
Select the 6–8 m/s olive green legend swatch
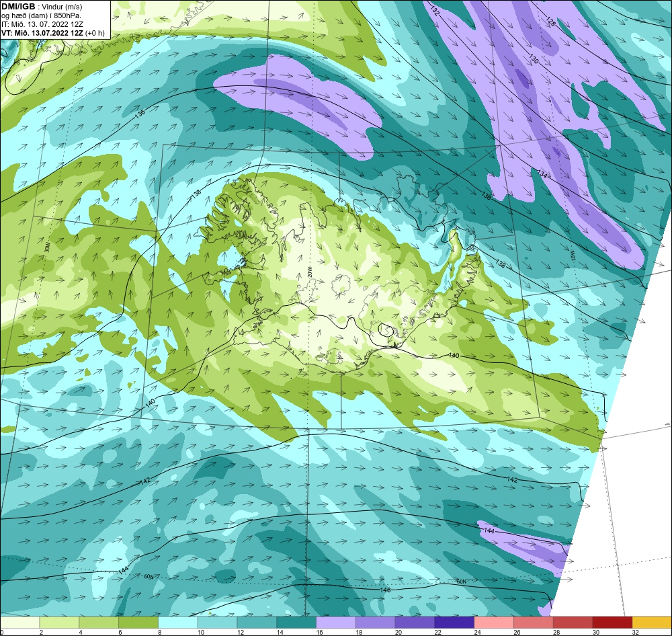click(138, 623)
